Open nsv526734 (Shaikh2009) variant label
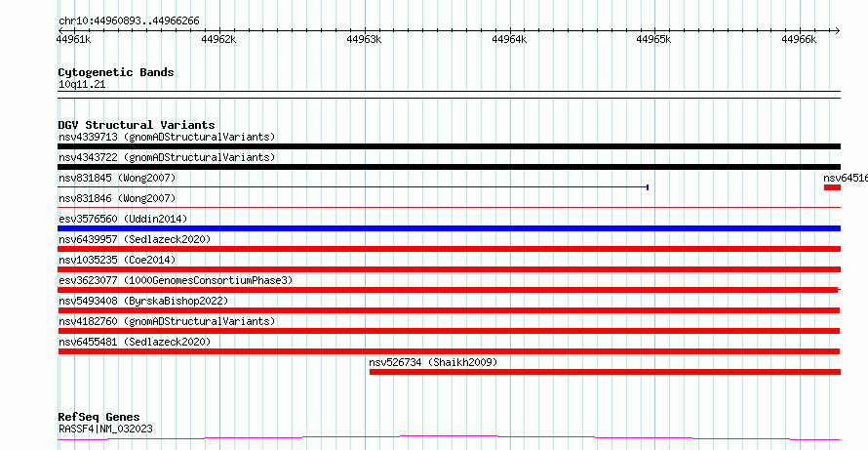Image resolution: width=868 pixels, height=450 pixels. tap(433, 362)
